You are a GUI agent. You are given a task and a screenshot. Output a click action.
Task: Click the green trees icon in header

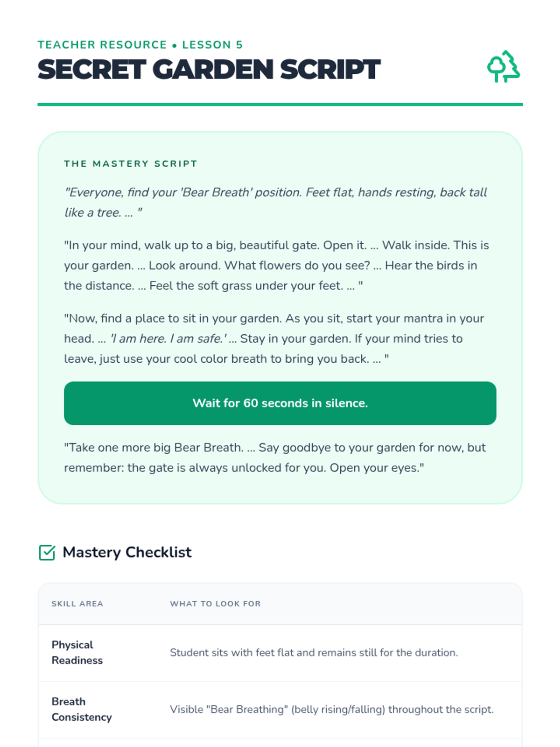(x=504, y=67)
